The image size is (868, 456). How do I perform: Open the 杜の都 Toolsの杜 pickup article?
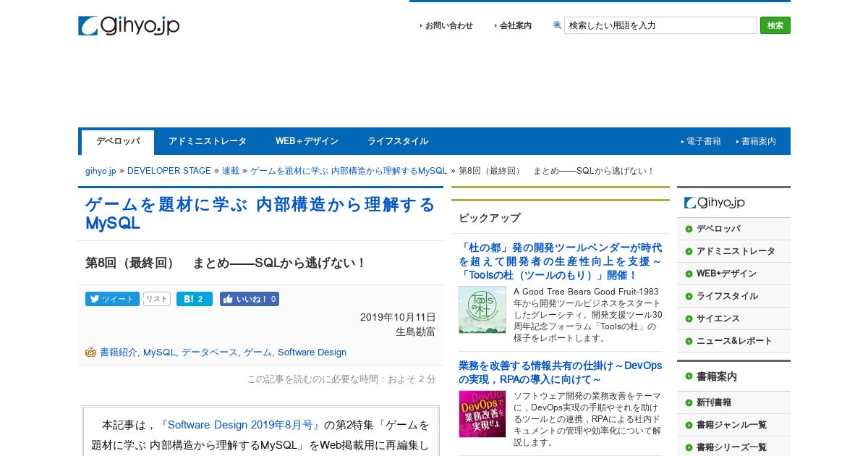point(560,261)
